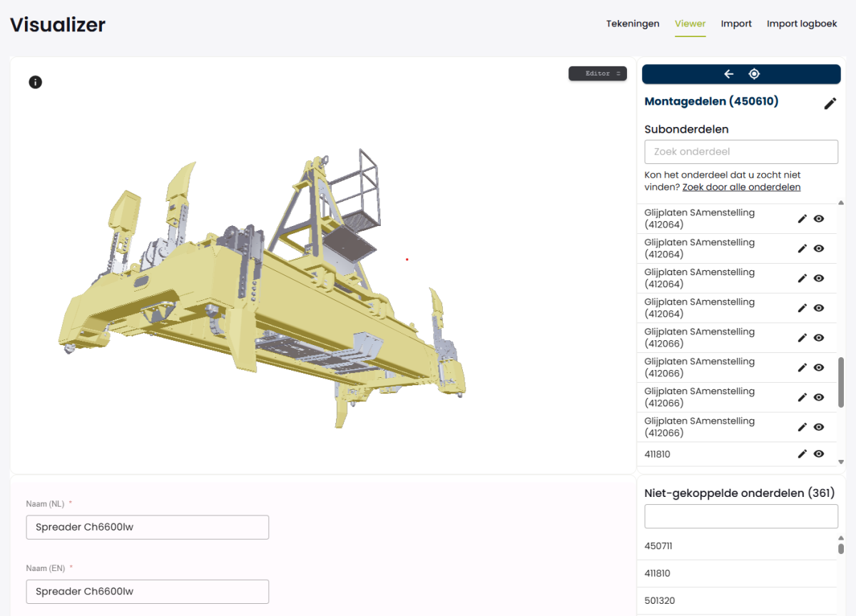
Task: Click the crosshair focus icon in the panel header
Action: pos(754,73)
